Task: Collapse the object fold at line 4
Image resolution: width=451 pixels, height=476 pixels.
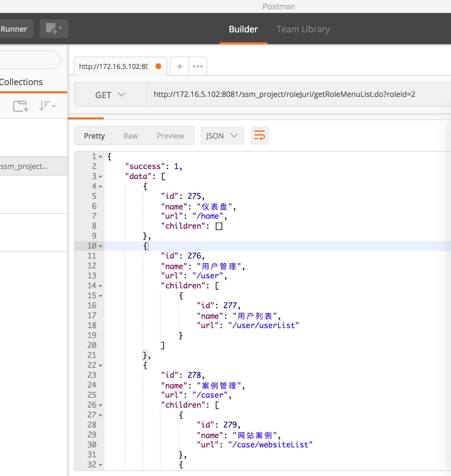Action: point(100,187)
